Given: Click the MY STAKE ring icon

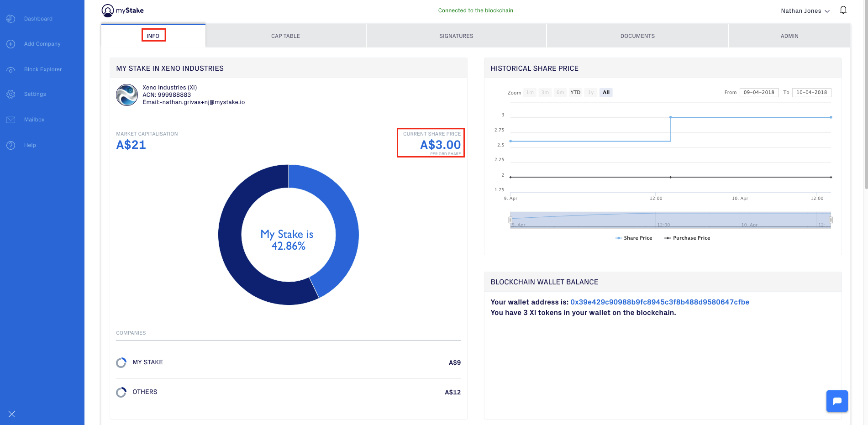Looking at the screenshot, I should pos(121,362).
